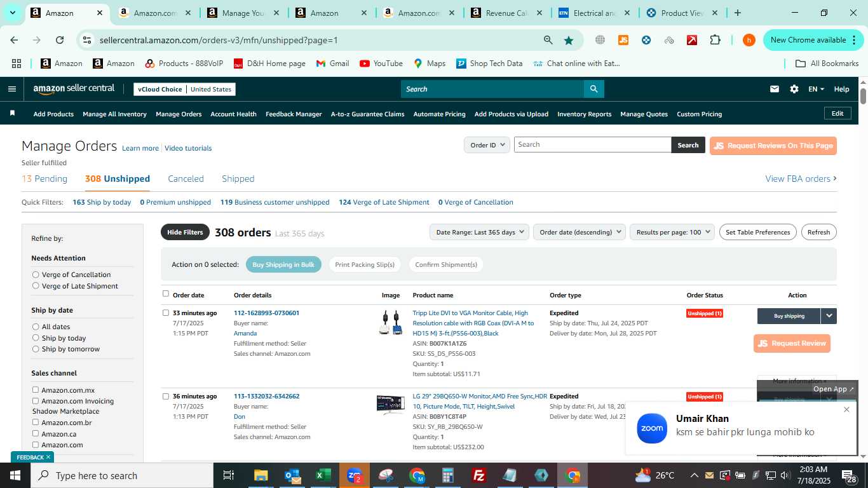Open View FBA orders link
This screenshot has height=488, width=868.
point(801,179)
